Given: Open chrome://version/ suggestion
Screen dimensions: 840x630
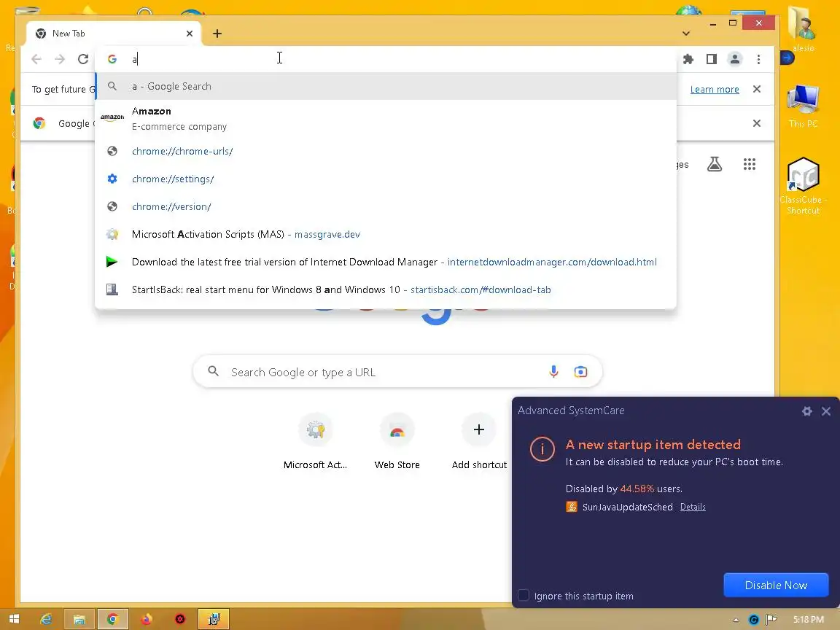Looking at the screenshot, I should pos(386,207).
